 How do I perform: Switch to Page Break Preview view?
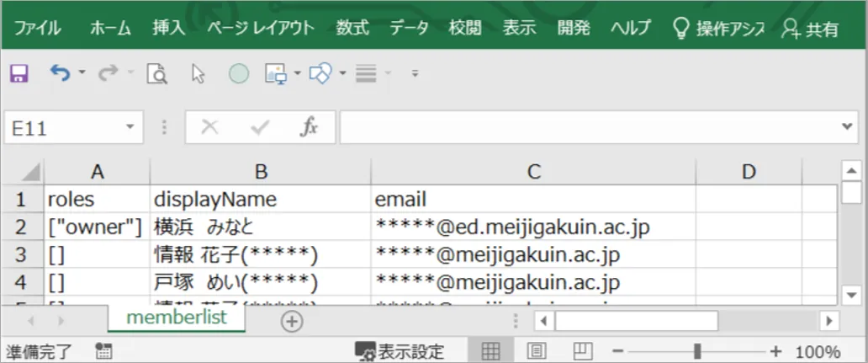581,351
